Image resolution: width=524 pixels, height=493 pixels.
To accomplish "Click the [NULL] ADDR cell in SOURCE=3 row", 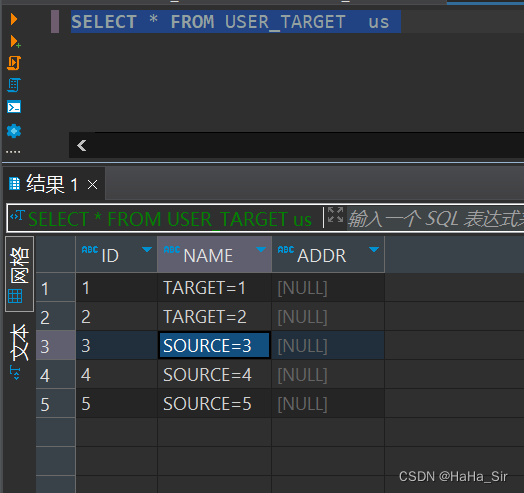I will coord(328,346).
